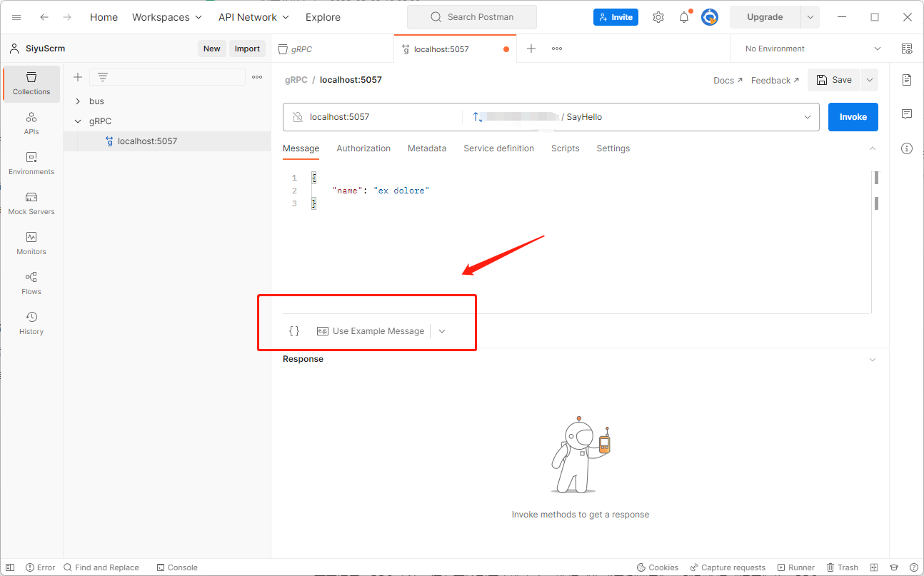924x576 pixels.
Task: Click the Invite button
Action: coord(616,17)
